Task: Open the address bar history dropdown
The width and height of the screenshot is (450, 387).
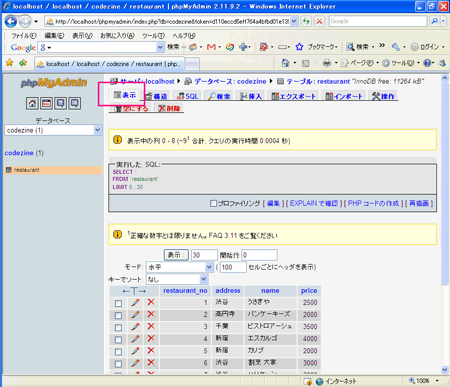Action: tap(294, 21)
